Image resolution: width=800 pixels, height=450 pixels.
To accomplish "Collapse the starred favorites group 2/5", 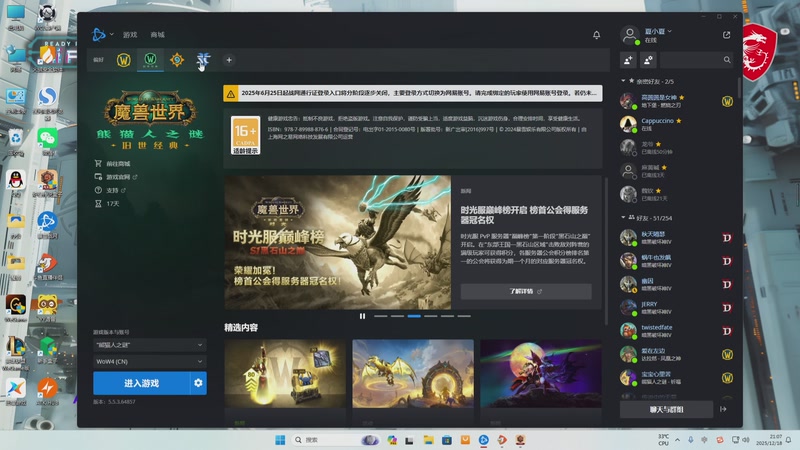I will click(623, 81).
